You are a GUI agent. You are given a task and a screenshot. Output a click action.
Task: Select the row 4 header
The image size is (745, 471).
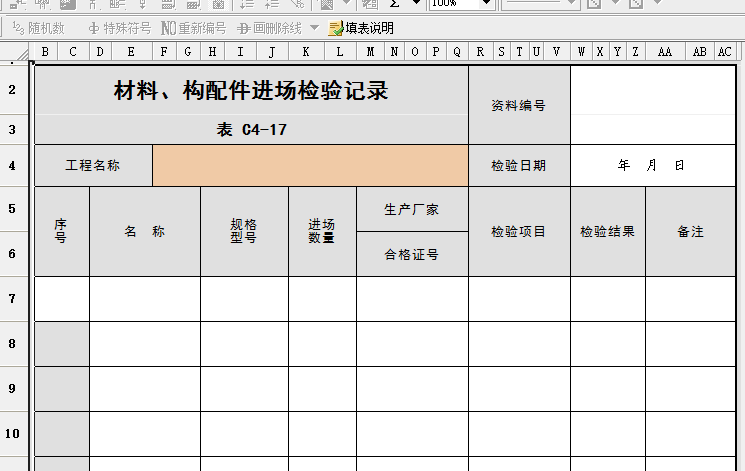coord(12,166)
